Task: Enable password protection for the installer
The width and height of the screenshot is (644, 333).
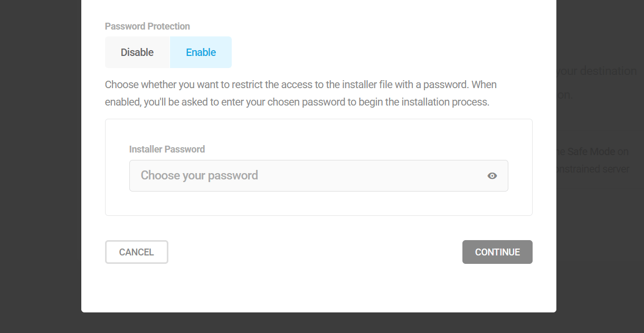Action: pos(201,52)
